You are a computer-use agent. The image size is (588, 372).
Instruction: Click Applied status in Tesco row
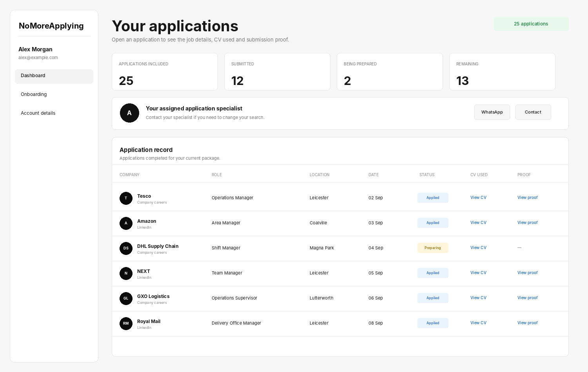tap(433, 198)
